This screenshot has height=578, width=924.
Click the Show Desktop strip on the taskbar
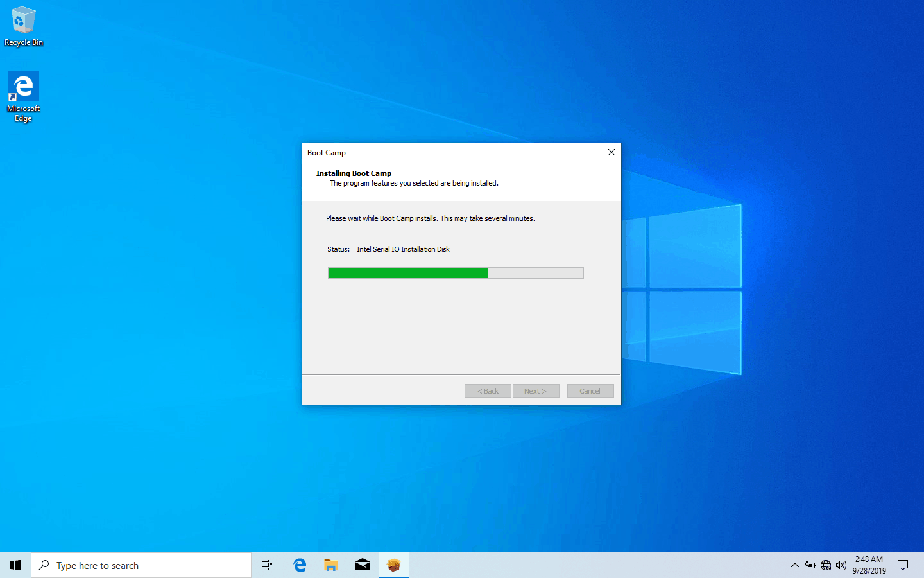921,565
